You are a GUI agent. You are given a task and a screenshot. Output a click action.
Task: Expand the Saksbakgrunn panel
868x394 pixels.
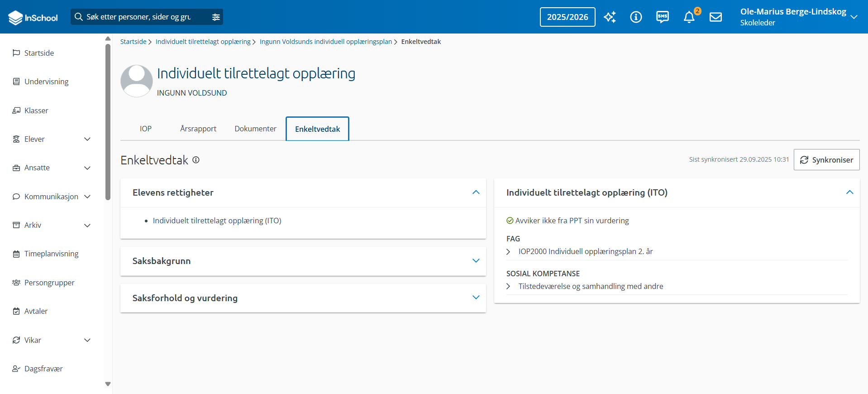(x=476, y=261)
